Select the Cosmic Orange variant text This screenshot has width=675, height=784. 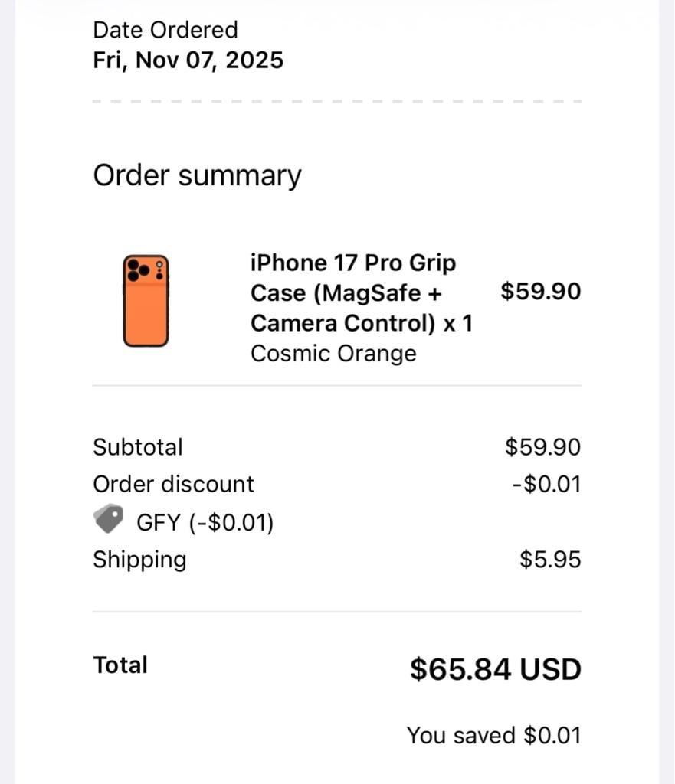click(x=333, y=354)
